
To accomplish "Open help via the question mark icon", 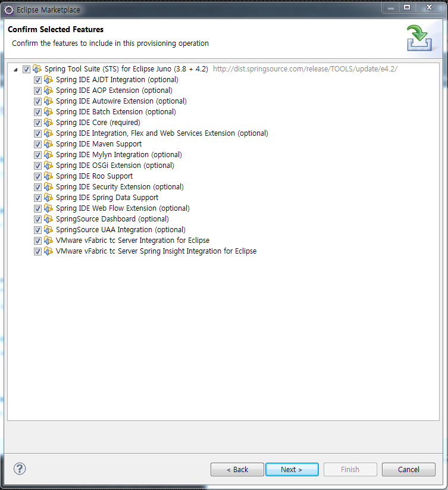I will tap(20, 469).
